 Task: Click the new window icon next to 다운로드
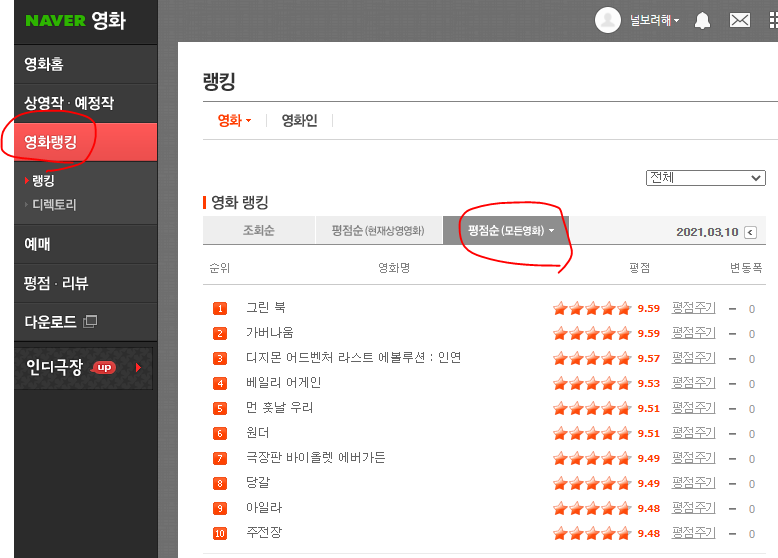90,322
